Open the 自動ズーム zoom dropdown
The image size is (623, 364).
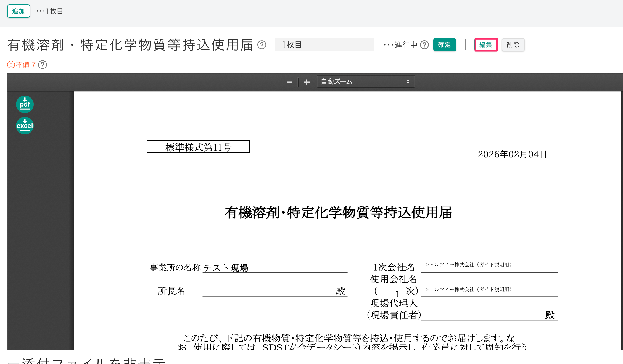365,81
